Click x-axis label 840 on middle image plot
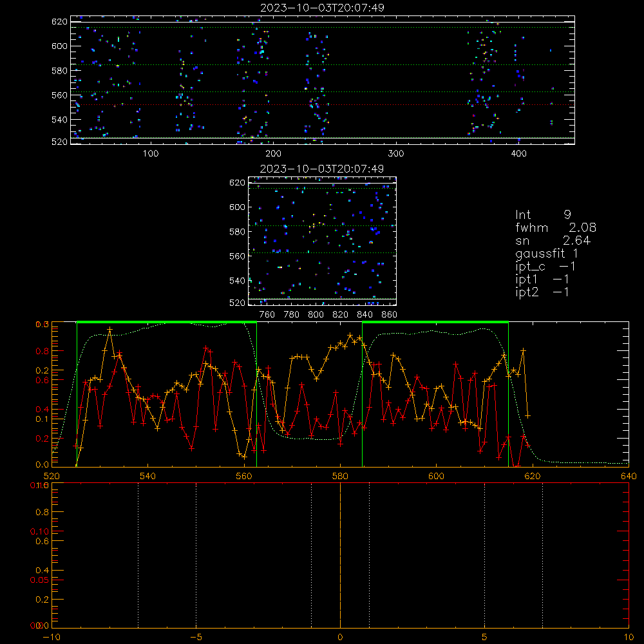The height and width of the screenshot is (644, 644). pos(365,315)
